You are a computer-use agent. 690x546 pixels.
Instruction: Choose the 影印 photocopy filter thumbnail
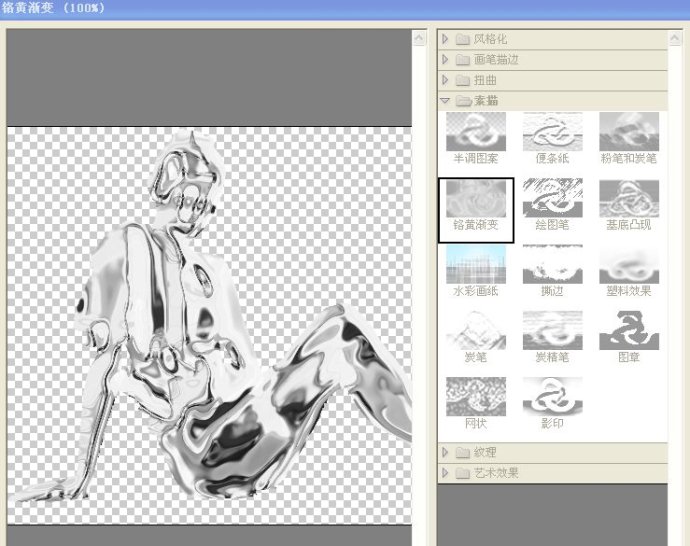(x=552, y=397)
